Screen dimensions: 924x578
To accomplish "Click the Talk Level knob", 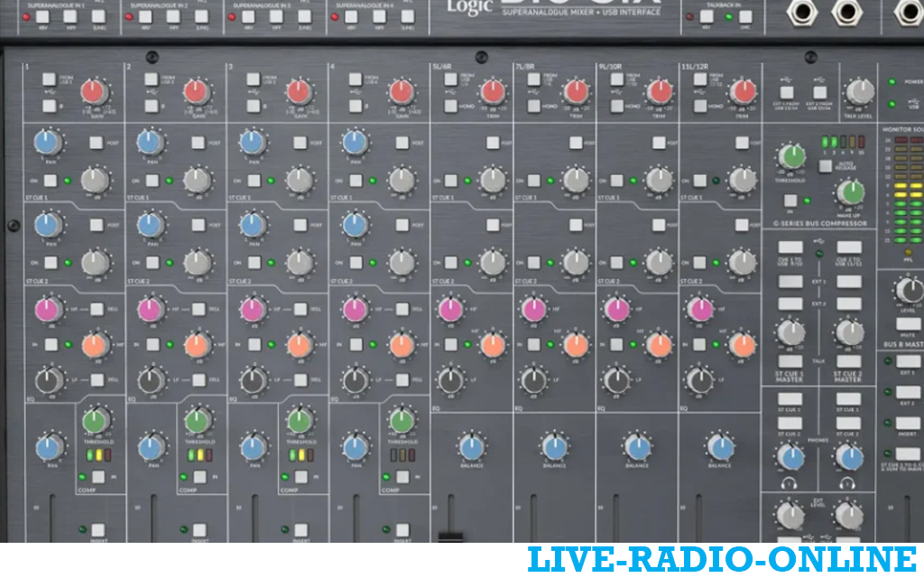I will 859,91.
